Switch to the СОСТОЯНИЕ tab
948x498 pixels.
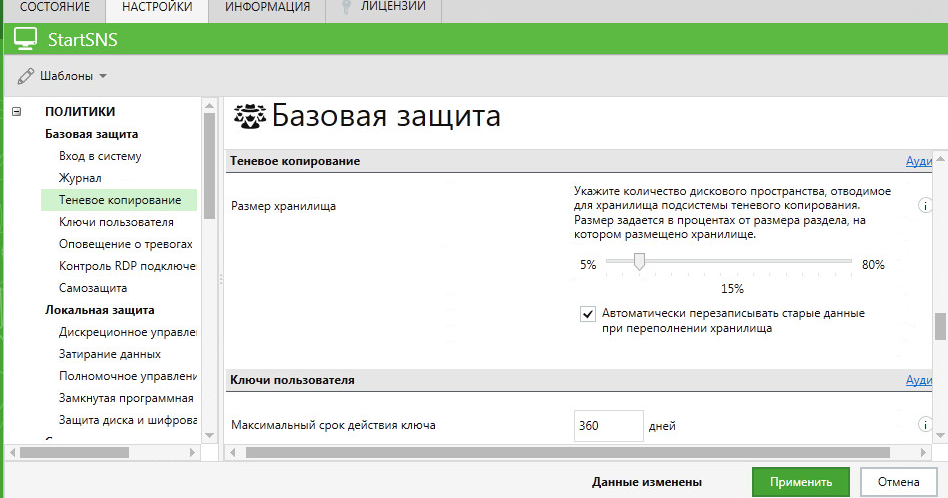pos(54,7)
